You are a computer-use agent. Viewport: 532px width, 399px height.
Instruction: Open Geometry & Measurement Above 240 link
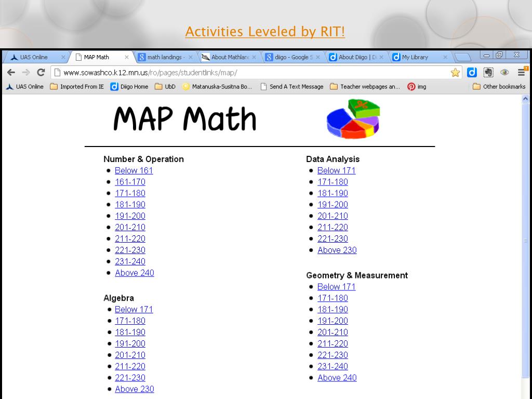(x=337, y=378)
